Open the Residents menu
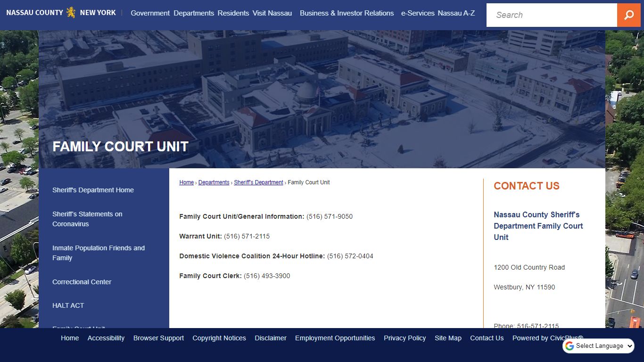The image size is (644, 362). pos(233,13)
